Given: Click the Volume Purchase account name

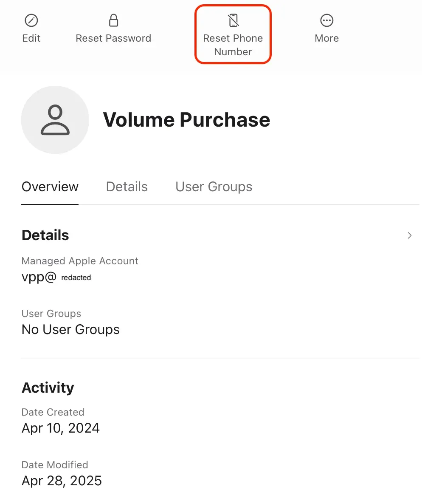Looking at the screenshot, I should (x=187, y=120).
